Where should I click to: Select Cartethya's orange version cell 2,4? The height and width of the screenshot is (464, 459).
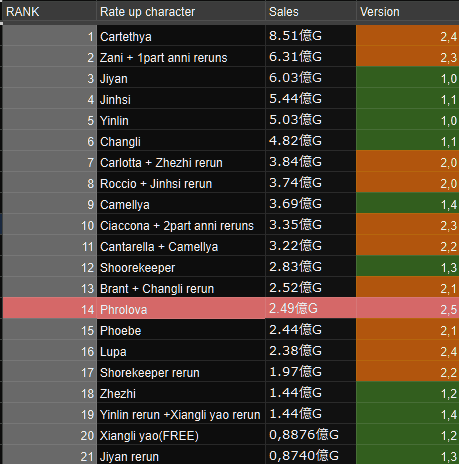click(x=408, y=36)
